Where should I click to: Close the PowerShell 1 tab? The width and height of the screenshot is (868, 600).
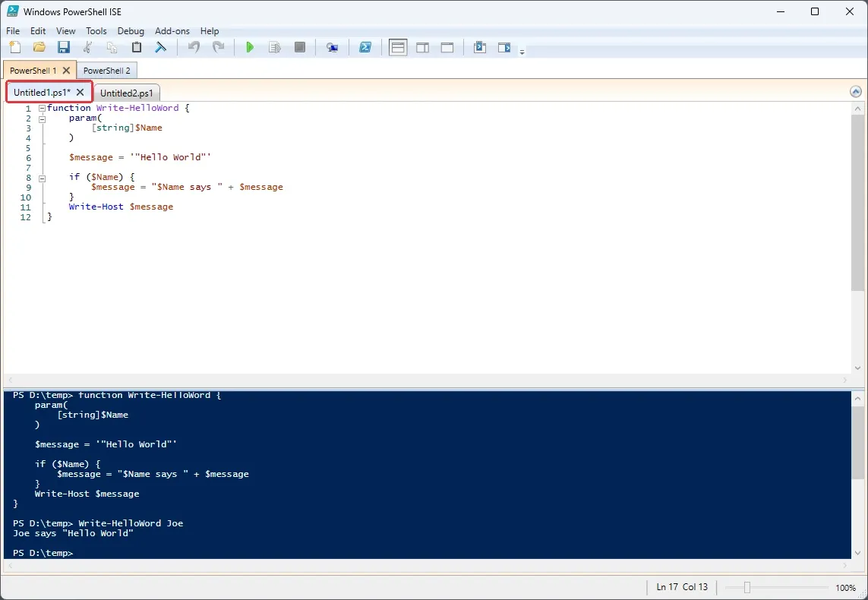click(66, 71)
